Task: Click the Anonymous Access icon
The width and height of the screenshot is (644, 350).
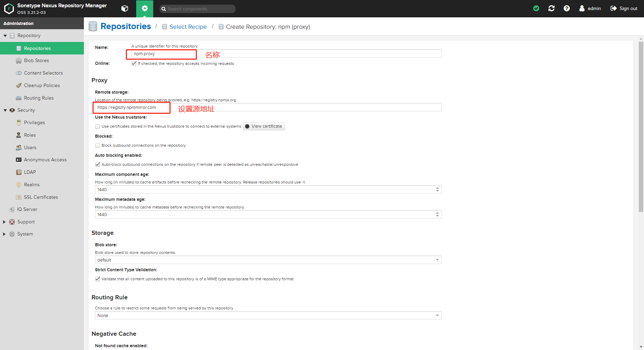Action: 19,160
